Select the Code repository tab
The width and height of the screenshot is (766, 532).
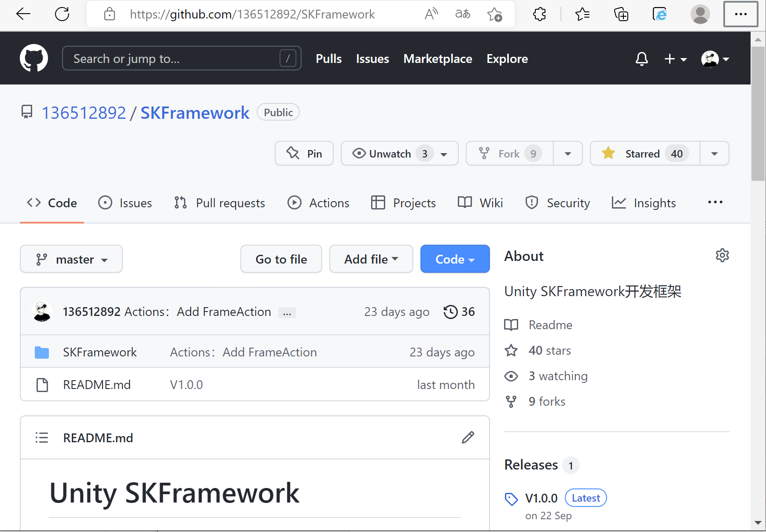52,203
